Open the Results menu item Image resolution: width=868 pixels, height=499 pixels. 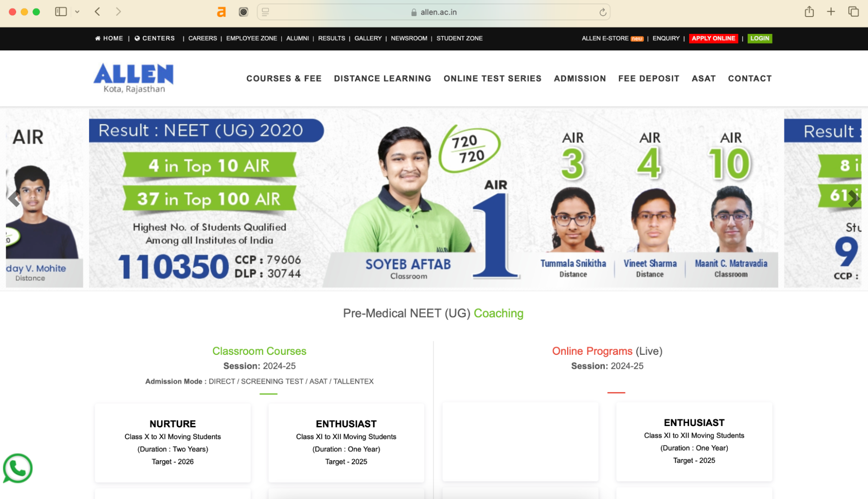(x=331, y=38)
